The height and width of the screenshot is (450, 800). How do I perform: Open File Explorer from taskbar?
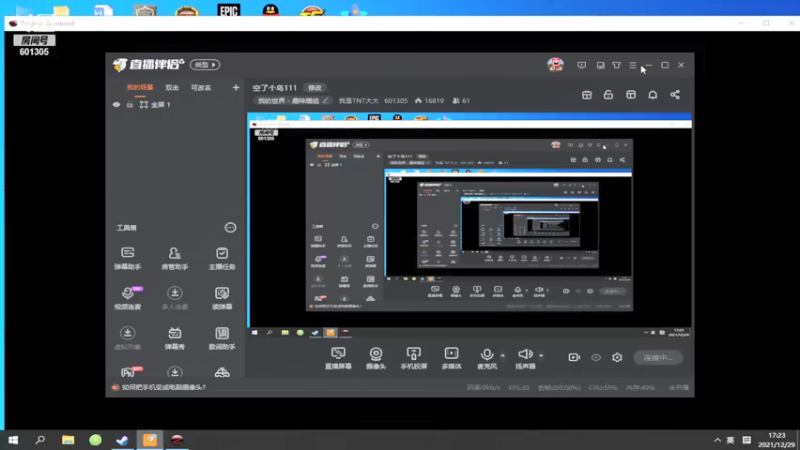[68, 440]
